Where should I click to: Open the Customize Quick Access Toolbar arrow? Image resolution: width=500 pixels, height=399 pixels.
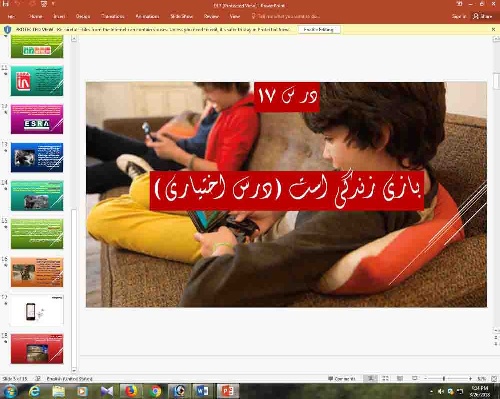[53, 4]
